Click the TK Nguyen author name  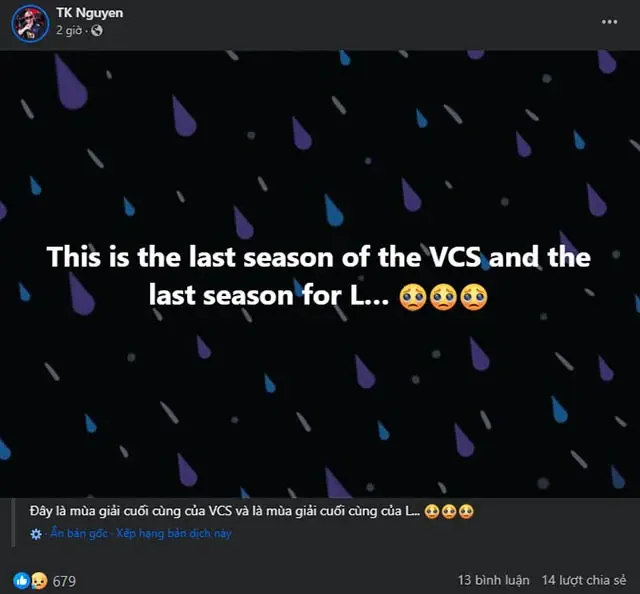pyautogui.click(x=90, y=13)
